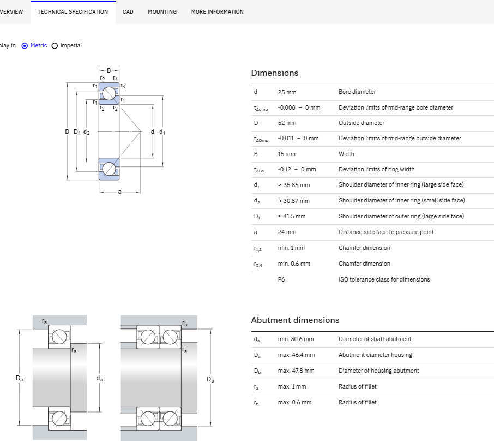Click the 'Width' description text
Viewport: 494px width, 448px height.
[x=346, y=154]
